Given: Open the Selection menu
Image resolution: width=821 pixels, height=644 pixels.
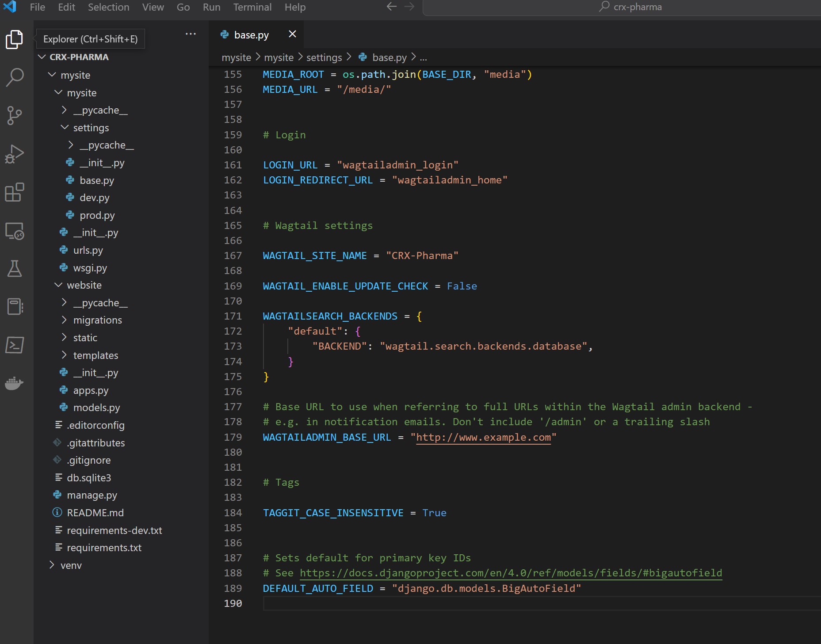Looking at the screenshot, I should coord(108,7).
